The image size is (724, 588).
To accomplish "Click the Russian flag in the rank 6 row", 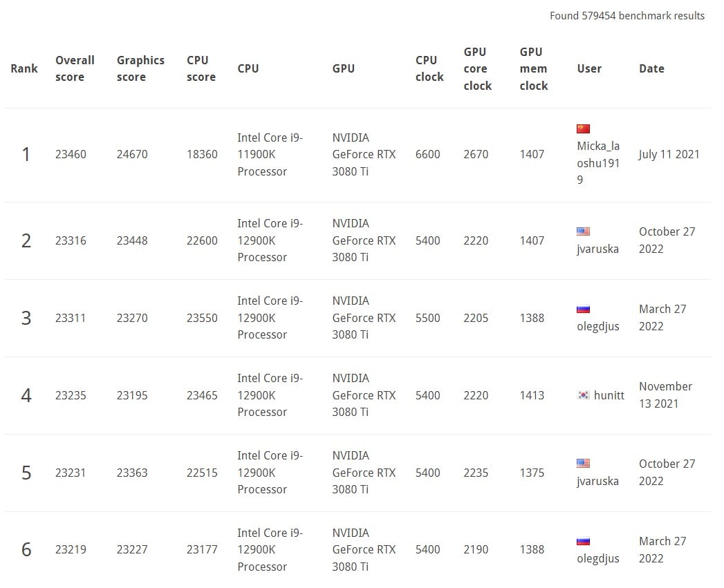I will point(584,541).
